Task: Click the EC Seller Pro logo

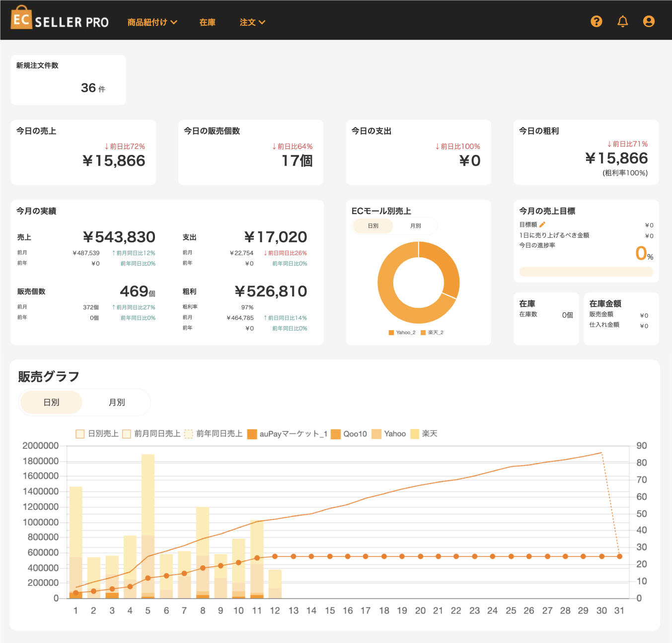Action: coord(60,19)
